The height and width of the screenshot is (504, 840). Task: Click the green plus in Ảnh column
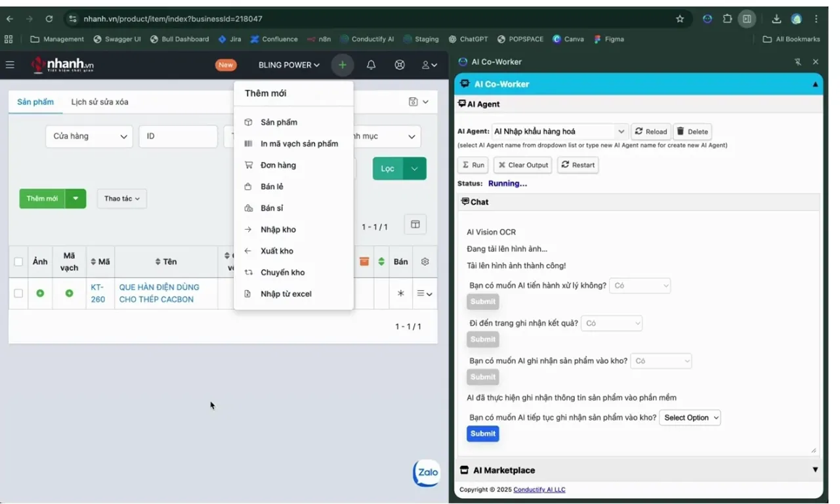tap(40, 293)
